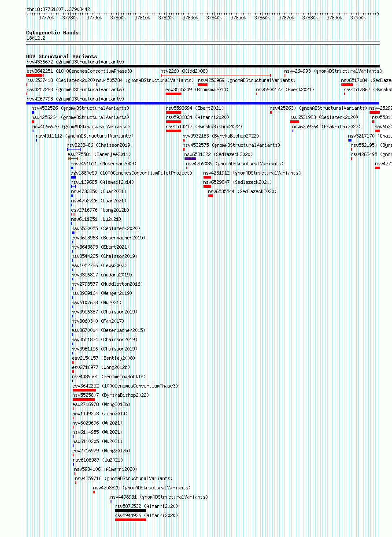Viewport: 392px width, 537px height.
Task: Click nsv6527418 (Sedlazeck2020) variant label
Action: point(61,80)
